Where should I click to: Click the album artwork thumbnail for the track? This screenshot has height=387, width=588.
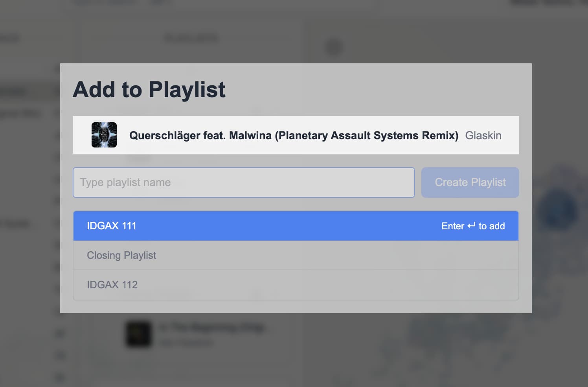point(104,135)
